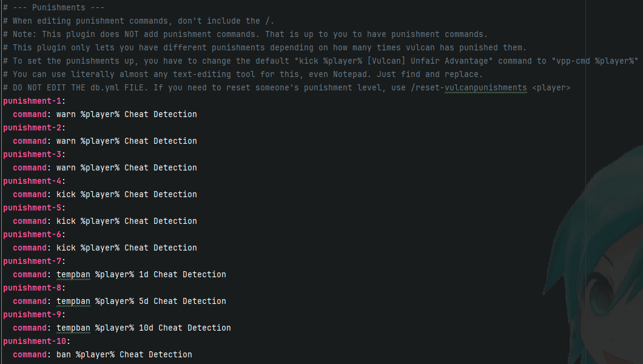Click the punishment-3 key
Image resolution: width=643 pixels, height=364 pixels.
(32, 154)
